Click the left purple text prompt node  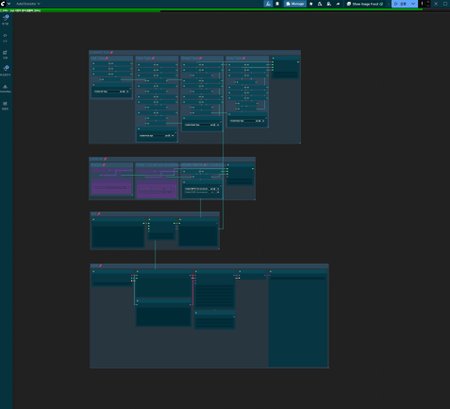(x=112, y=181)
